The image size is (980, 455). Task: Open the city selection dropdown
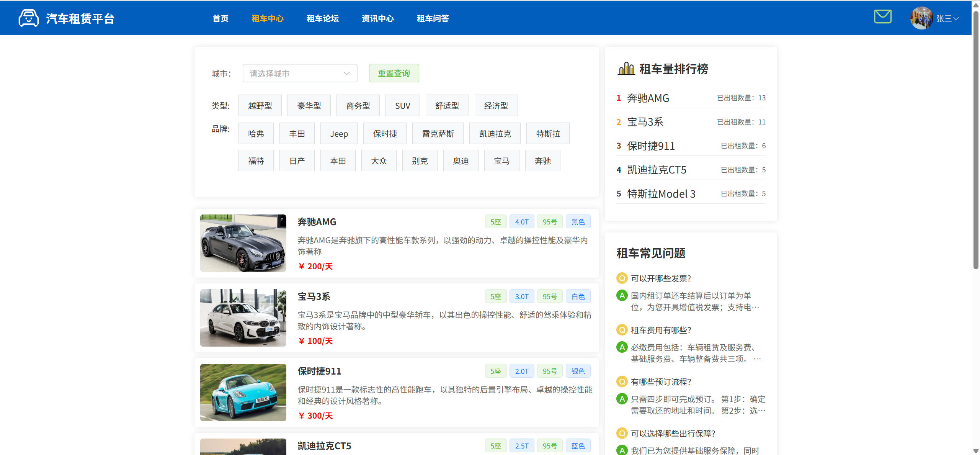(299, 74)
